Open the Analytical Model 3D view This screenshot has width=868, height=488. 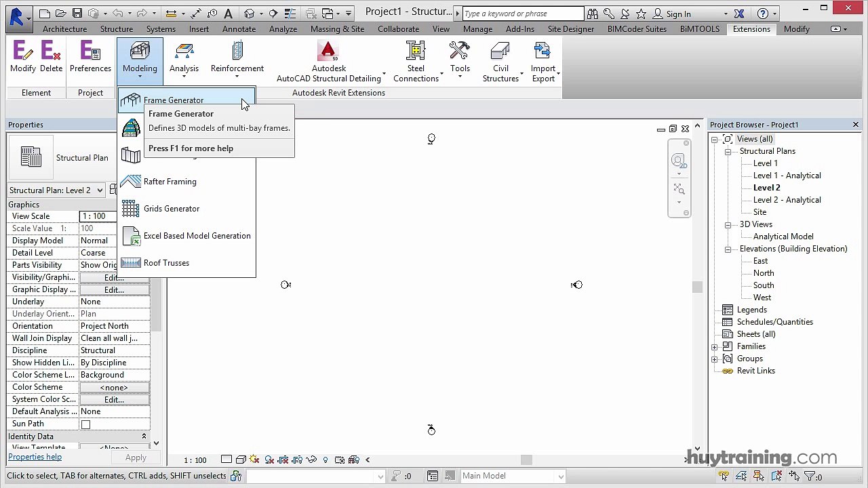783,237
